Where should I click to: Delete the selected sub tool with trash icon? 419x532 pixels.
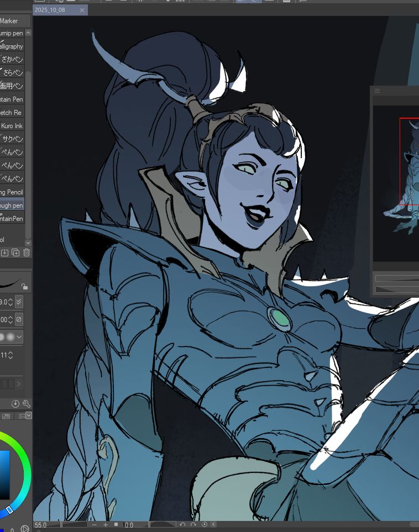click(27, 252)
